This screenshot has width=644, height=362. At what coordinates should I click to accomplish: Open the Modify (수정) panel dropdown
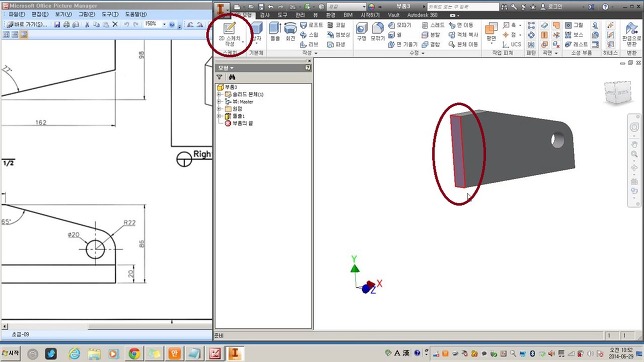[x=416, y=53]
